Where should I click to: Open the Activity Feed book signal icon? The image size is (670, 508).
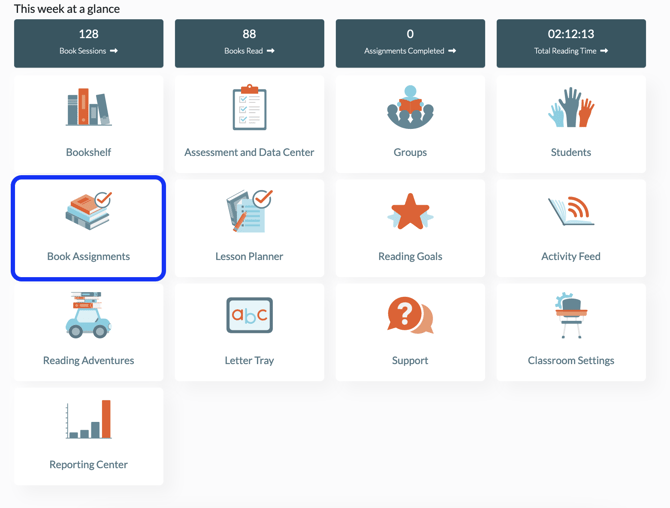(x=571, y=211)
